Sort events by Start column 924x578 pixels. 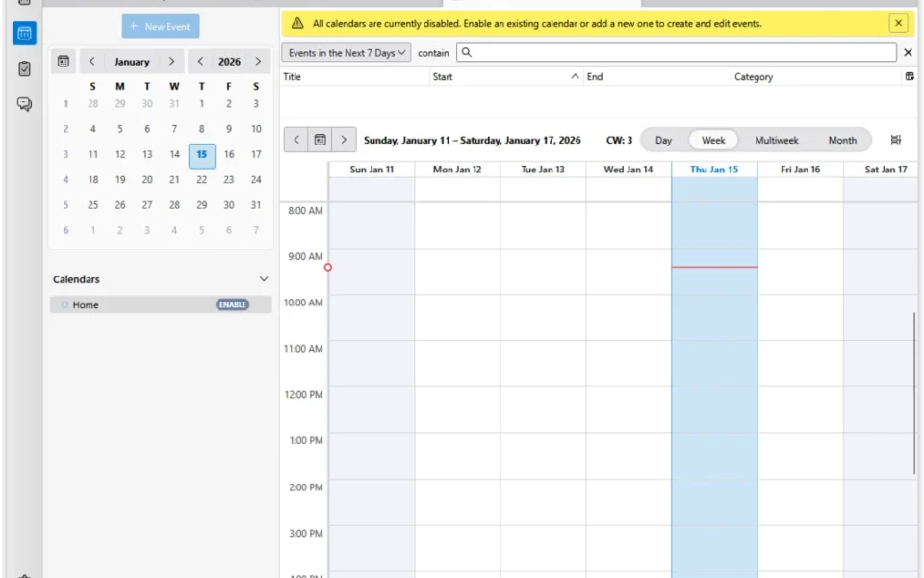(x=506, y=77)
